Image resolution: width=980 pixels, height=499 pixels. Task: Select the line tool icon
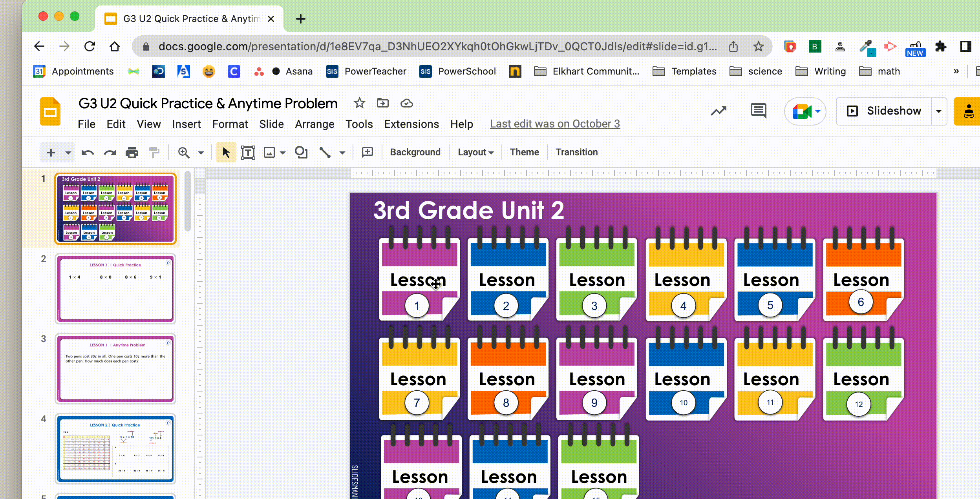coord(325,152)
